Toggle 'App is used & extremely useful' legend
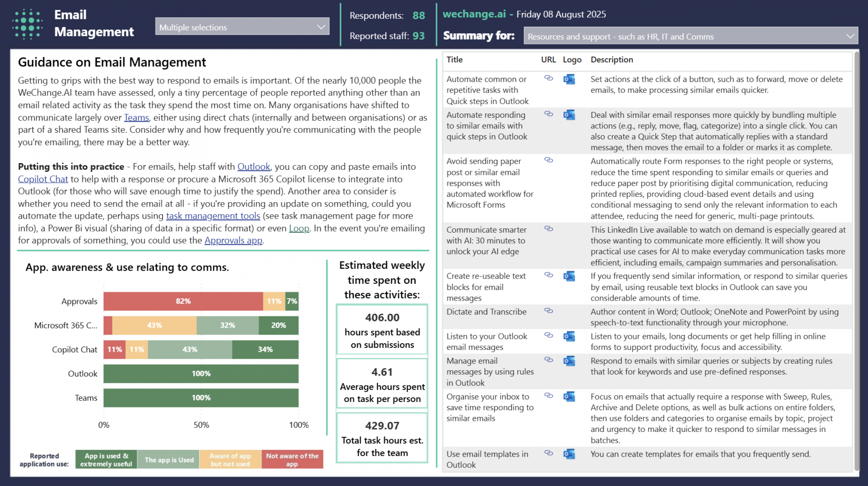This screenshot has width=868, height=486. pyautogui.click(x=106, y=459)
